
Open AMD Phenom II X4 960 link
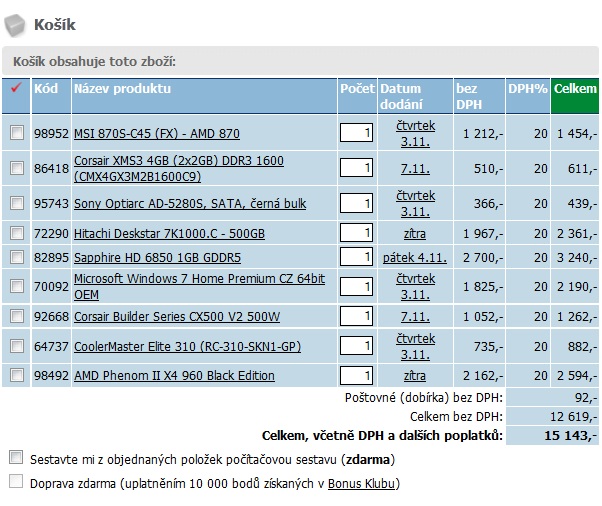coord(174,375)
